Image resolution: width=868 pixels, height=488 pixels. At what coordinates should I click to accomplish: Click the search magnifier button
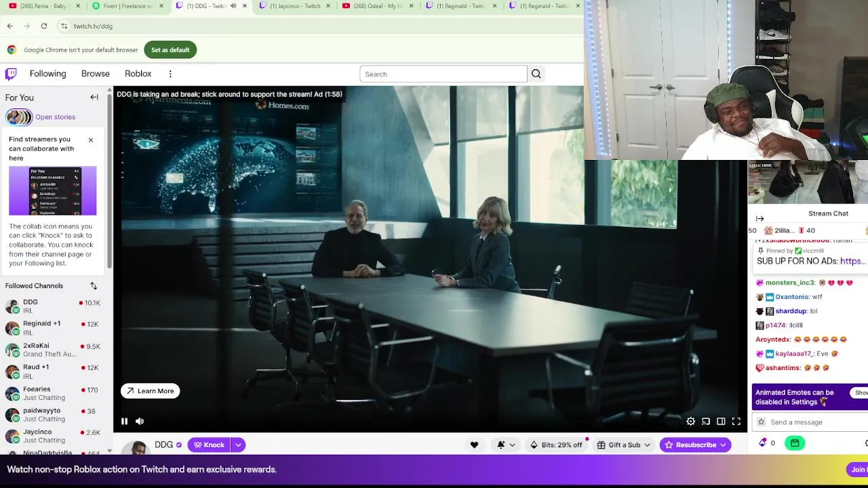pyautogui.click(x=536, y=74)
